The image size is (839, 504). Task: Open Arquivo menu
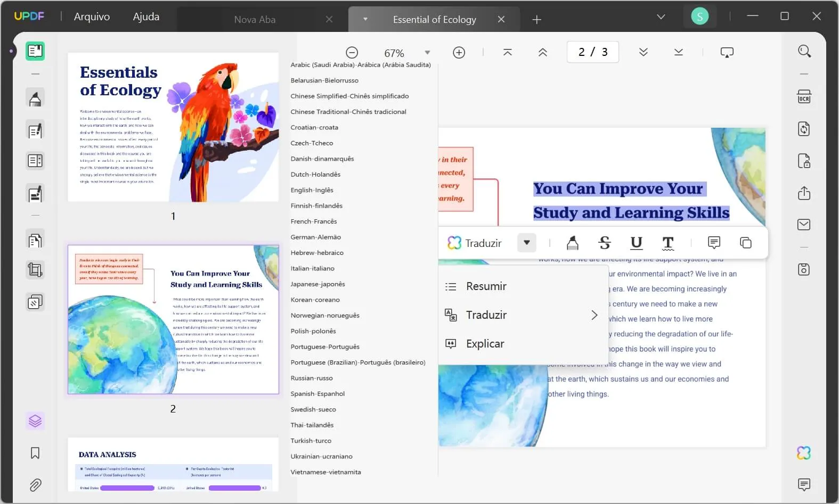tap(92, 16)
